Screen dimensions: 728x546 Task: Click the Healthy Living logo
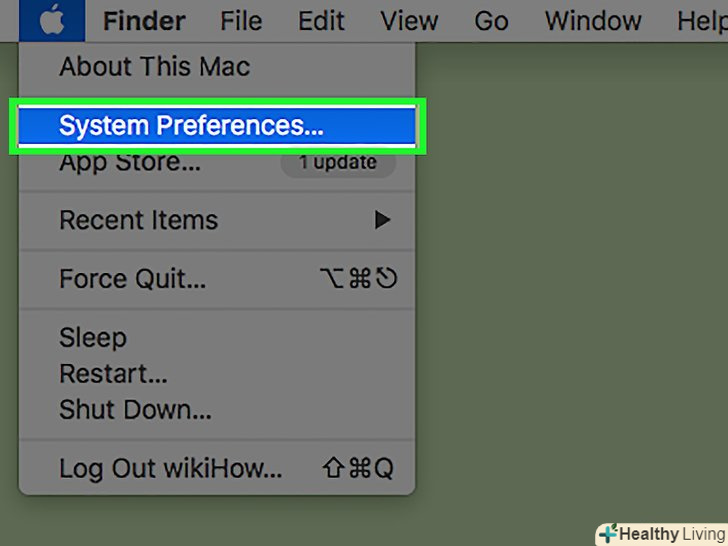[662, 533]
